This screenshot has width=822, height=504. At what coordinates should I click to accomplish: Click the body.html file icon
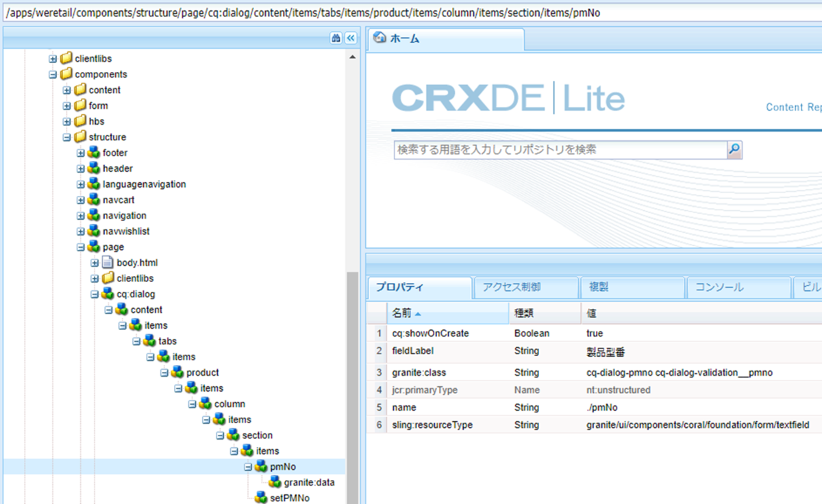[108, 262]
